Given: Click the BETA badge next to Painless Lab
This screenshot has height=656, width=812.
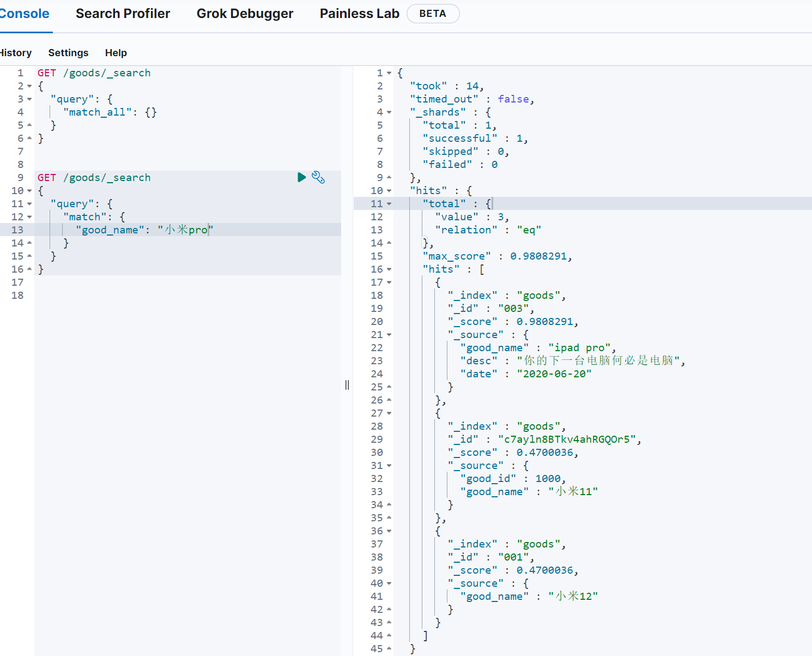Looking at the screenshot, I should coord(433,14).
